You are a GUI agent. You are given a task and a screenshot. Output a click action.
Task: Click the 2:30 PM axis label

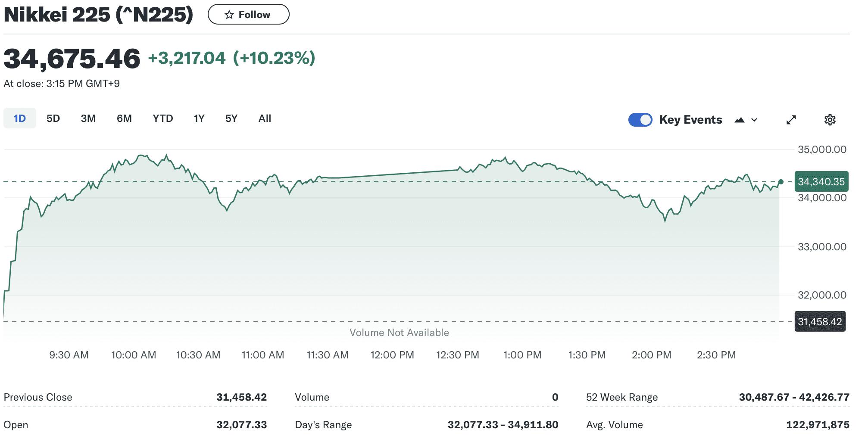pyautogui.click(x=716, y=355)
